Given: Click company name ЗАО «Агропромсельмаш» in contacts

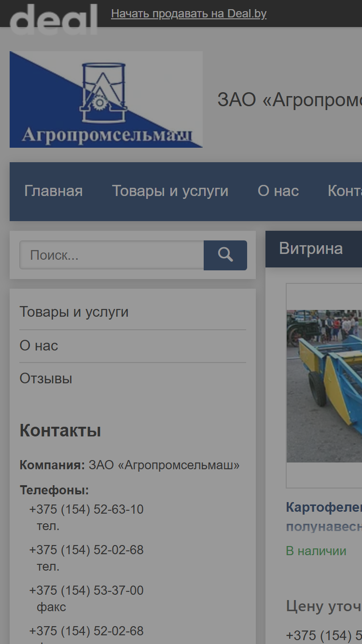Looking at the screenshot, I should 164,465.
